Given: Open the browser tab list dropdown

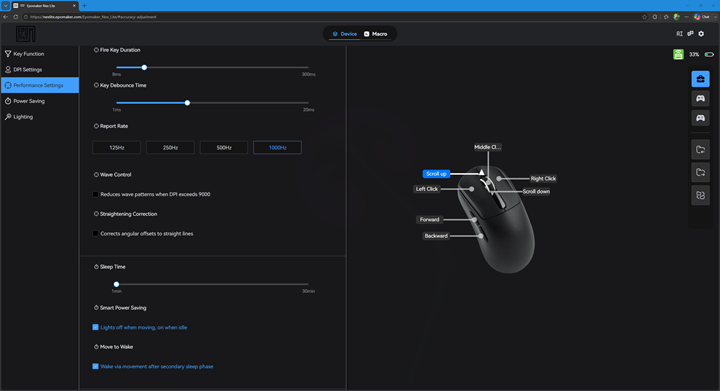Looking at the screenshot, I should (x=6, y=6).
